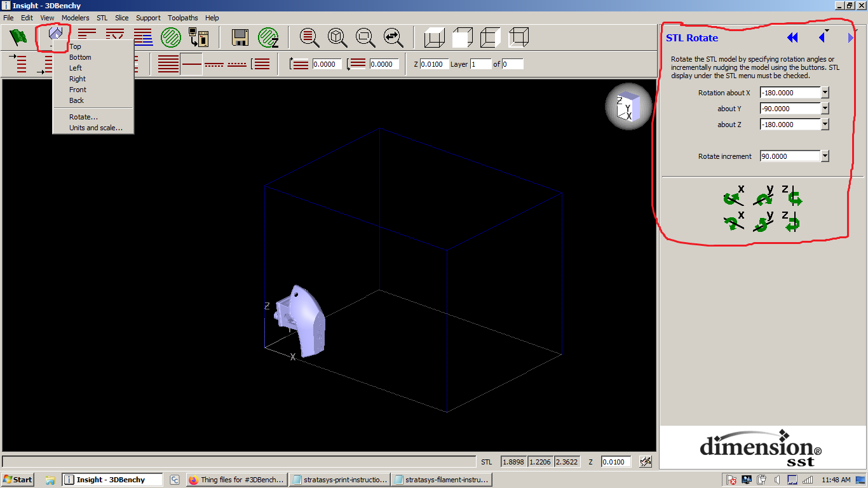Image resolution: width=868 pixels, height=488 pixels.
Task: Select the third cube view icon
Action: coord(491,37)
